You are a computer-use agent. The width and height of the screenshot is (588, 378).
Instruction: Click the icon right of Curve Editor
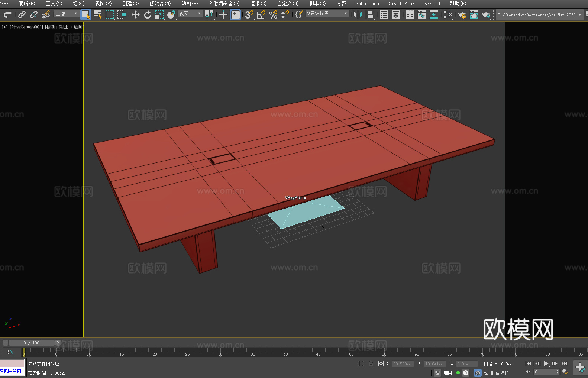click(x=434, y=14)
